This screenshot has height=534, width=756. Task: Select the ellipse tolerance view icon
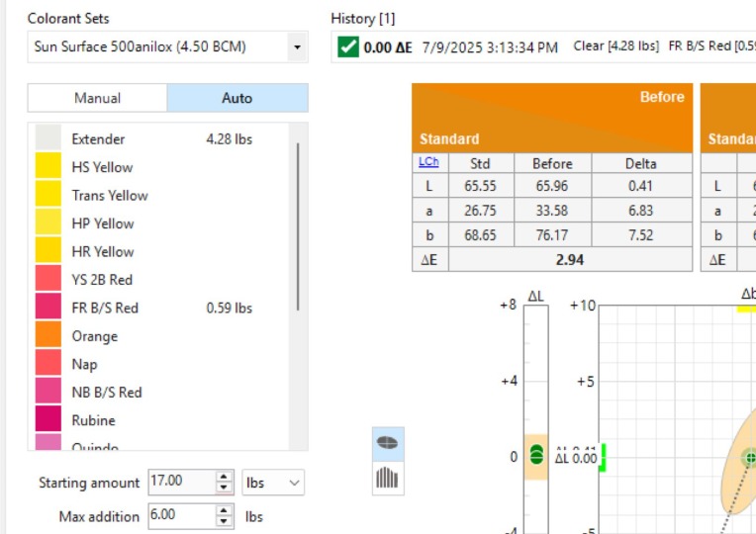(388, 444)
